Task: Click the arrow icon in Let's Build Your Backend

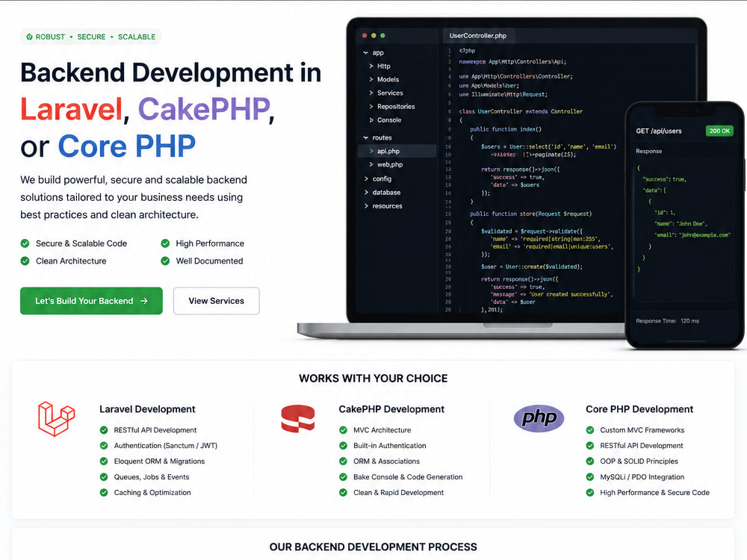Action: click(x=144, y=301)
